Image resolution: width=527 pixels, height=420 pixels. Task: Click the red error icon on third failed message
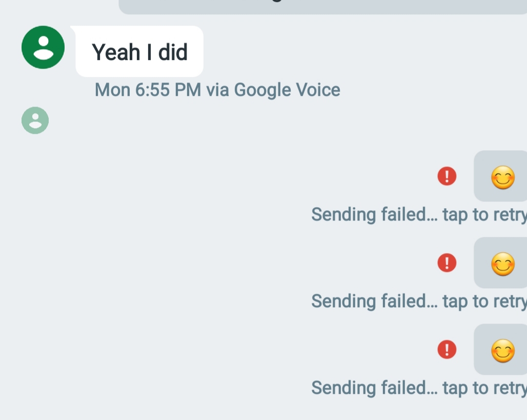(x=447, y=350)
